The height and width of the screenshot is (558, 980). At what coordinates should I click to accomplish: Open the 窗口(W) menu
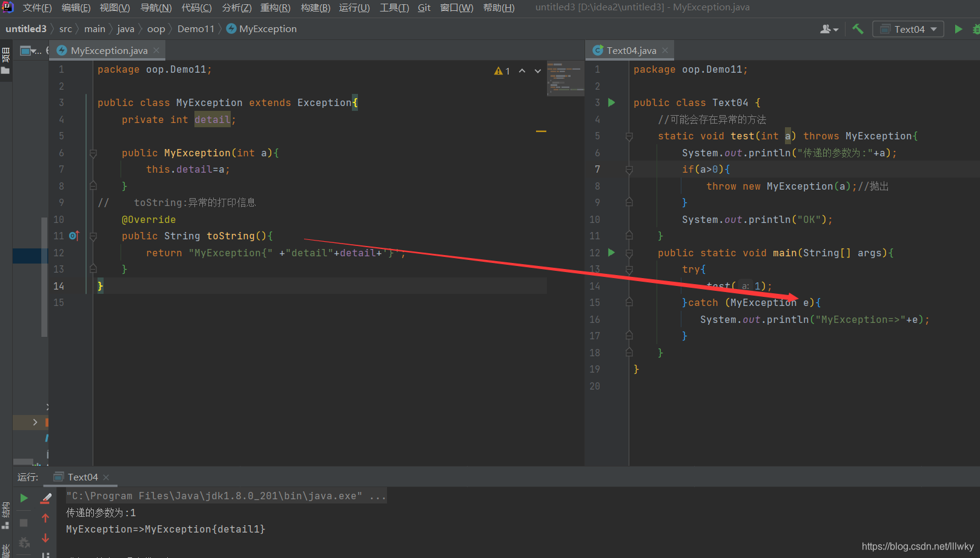(x=457, y=7)
